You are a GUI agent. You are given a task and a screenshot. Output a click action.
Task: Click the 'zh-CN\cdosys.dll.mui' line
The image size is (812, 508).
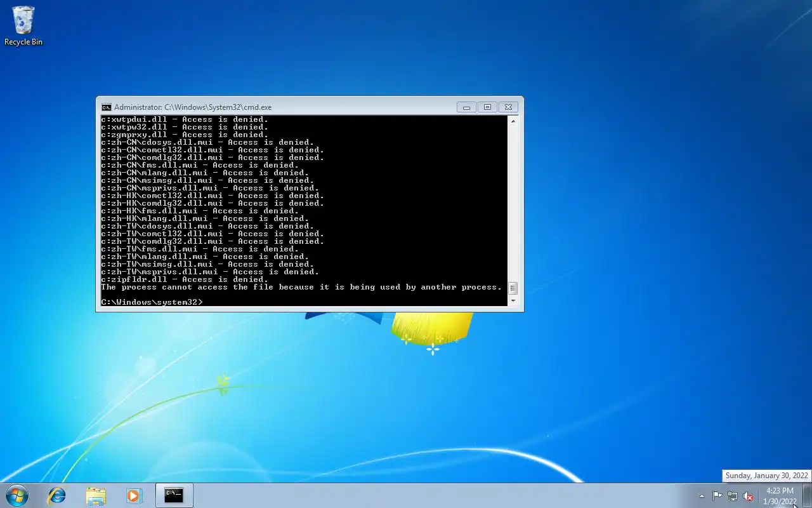(x=207, y=142)
